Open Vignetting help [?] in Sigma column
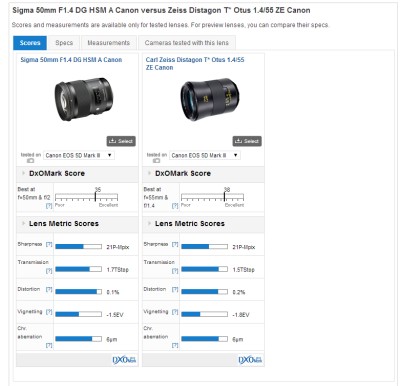Image resolution: width=400 pixels, height=386 pixels. pos(49,312)
